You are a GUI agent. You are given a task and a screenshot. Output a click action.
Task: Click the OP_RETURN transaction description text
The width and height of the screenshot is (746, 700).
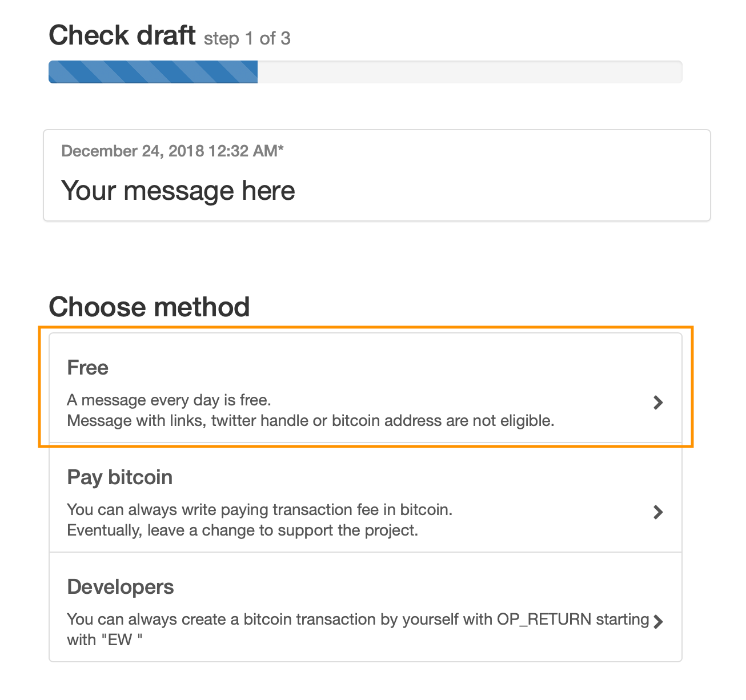coord(358,619)
